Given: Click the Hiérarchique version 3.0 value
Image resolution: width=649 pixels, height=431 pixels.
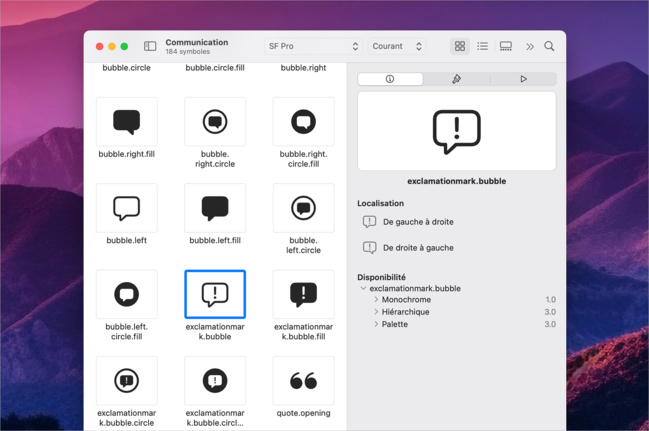Looking at the screenshot, I should [x=550, y=312].
